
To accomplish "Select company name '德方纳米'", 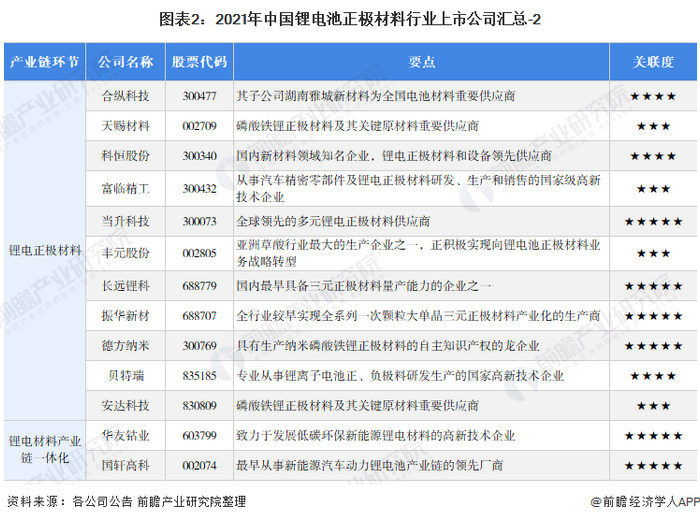I will coord(125,346).
